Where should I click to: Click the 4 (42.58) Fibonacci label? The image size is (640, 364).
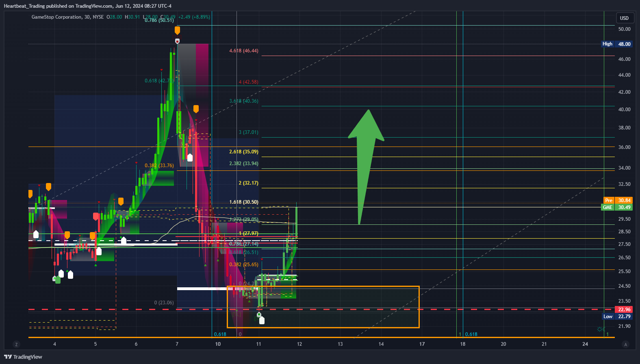click(248, 82)
